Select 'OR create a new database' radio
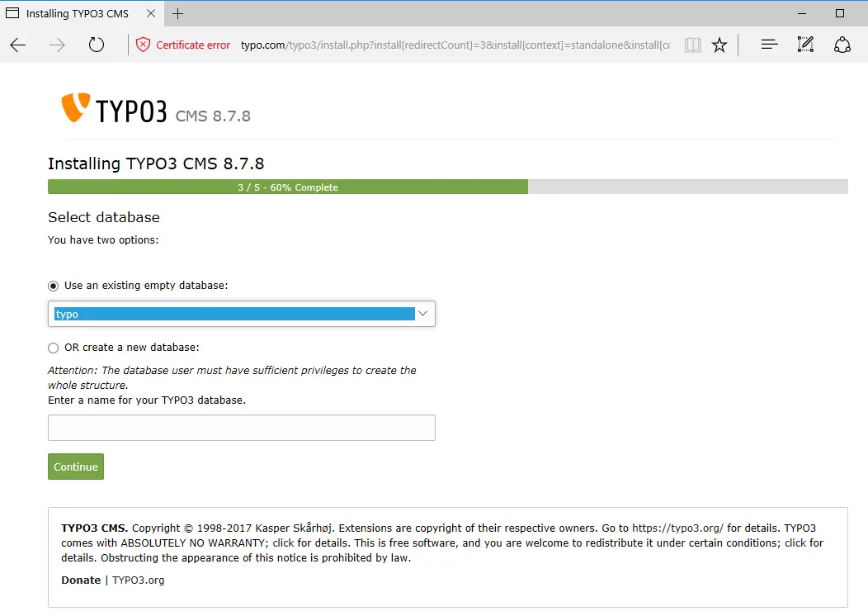This screenshot has height=616, width=868. [53, 348]
